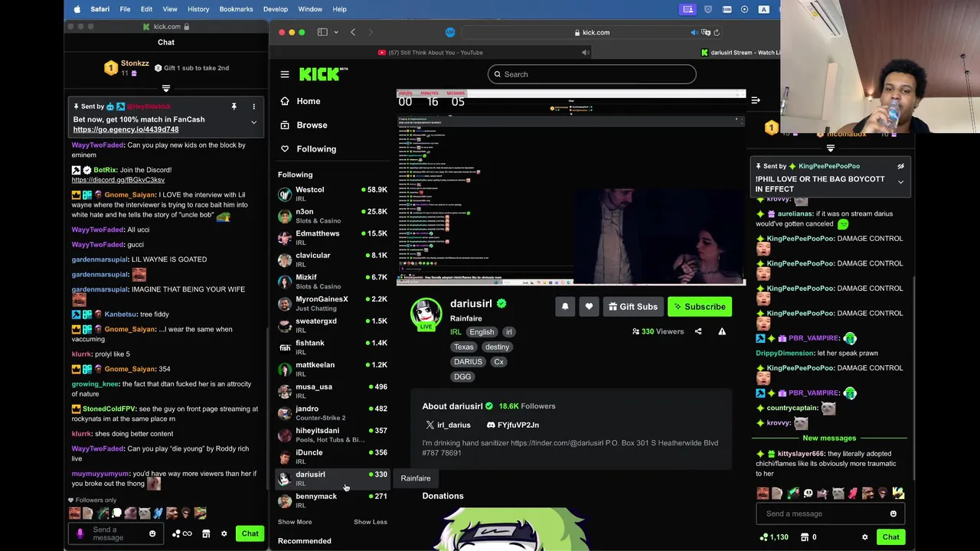
Task: Expand following list with Show More
Action: 295,522
